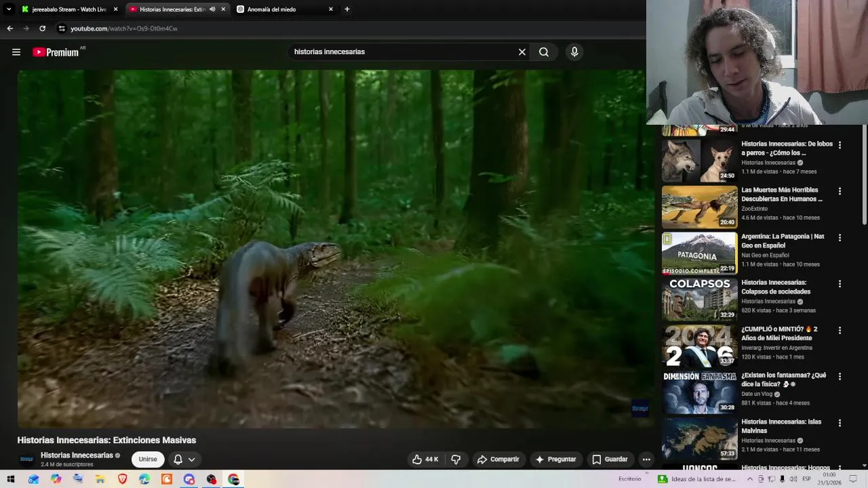
Task: Close the Anomalía del miedo tab
Action: pos(331,9)
